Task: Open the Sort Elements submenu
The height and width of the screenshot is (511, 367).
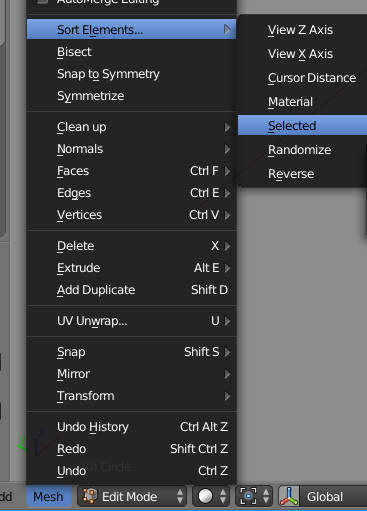Action: click(x=131, y=30)
